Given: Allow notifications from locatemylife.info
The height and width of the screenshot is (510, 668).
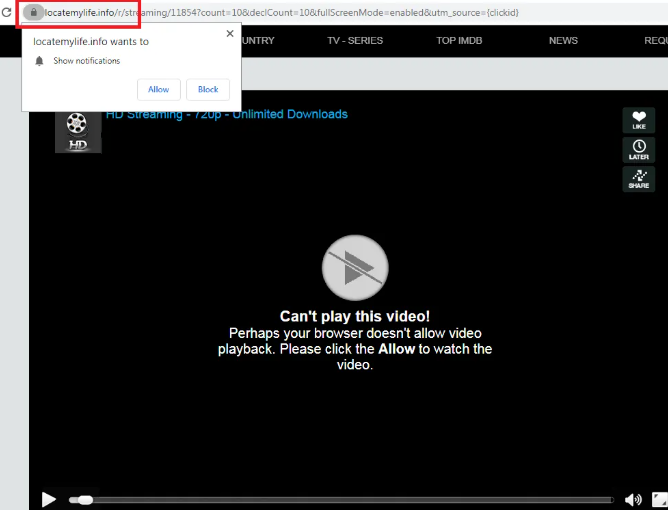Looking at the screenshot, I should 158,89.
